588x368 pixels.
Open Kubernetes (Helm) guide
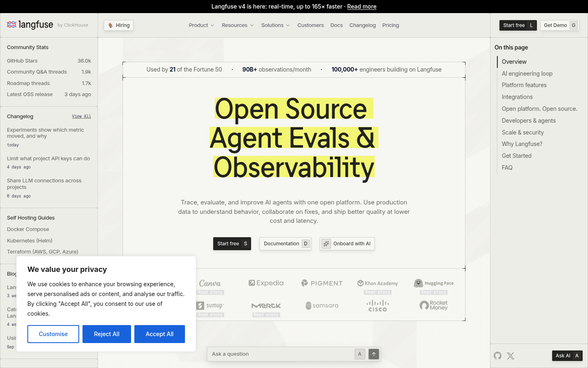(x=30, y=241)
